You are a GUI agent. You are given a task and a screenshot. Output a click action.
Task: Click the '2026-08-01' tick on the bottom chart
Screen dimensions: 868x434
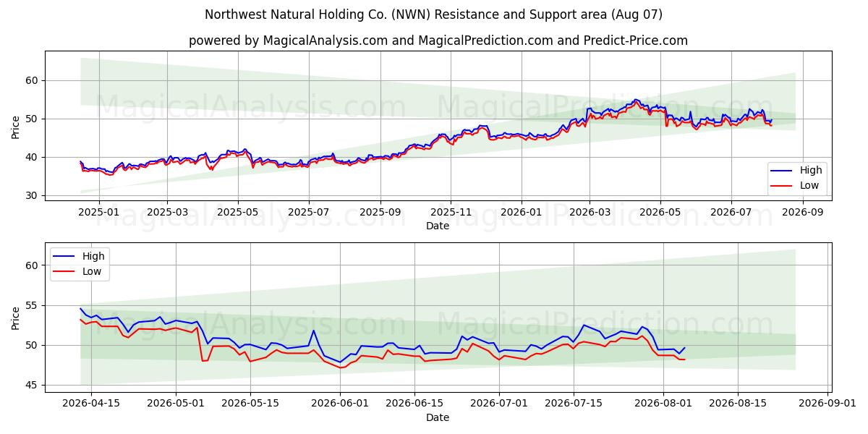663,404
